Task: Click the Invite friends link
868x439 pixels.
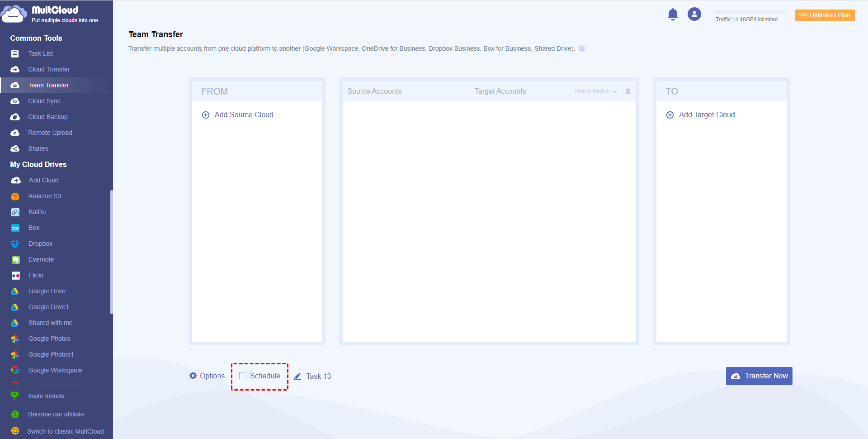Action: (46, 396)
